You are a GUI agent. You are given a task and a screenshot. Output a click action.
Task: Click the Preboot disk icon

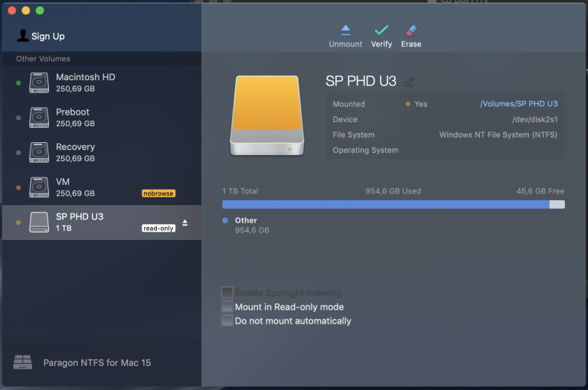pos(39,118)
